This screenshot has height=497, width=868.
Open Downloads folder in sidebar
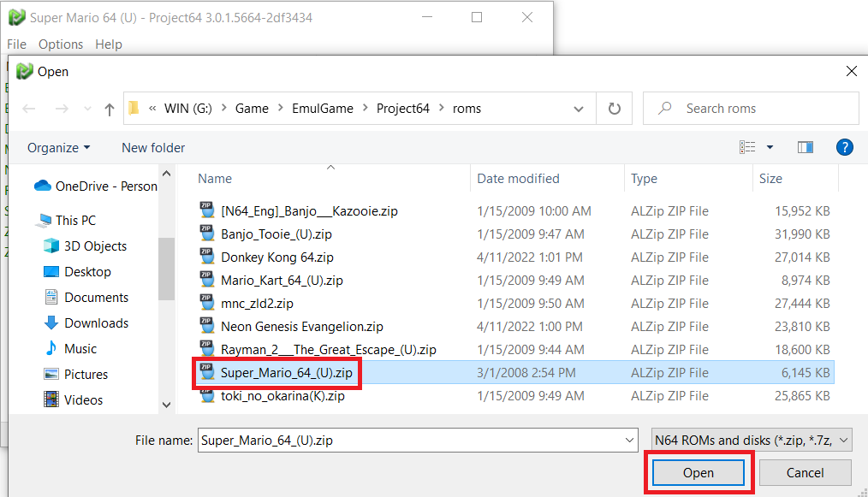86,323
